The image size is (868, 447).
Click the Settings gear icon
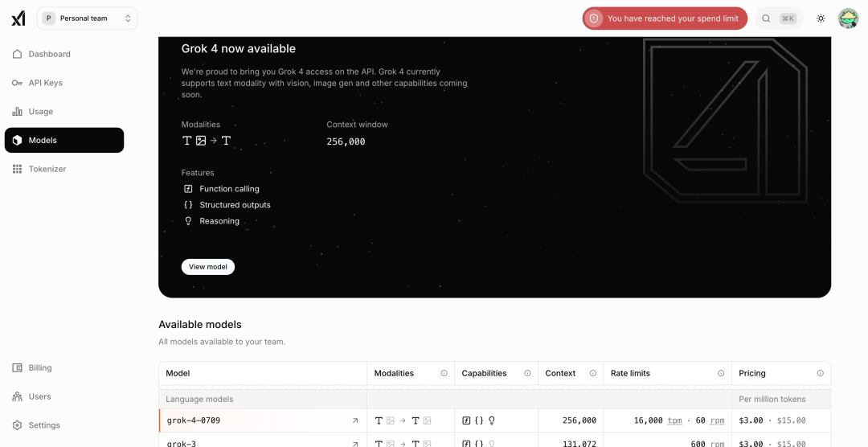[17, 425]
